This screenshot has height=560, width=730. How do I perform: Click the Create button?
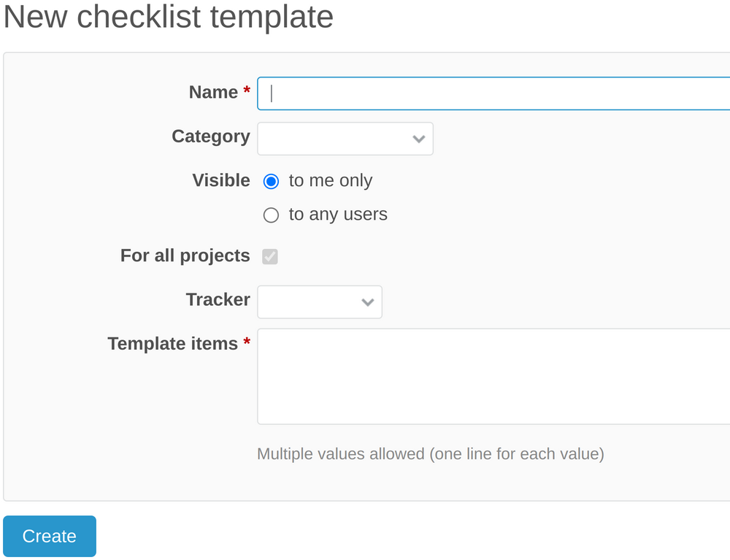click(49, 535)
